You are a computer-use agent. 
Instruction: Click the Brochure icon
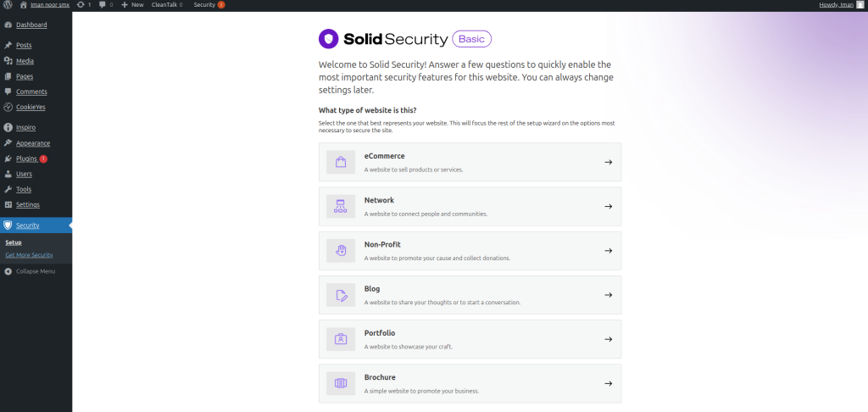pyautogui.click(x=341, y=383)
